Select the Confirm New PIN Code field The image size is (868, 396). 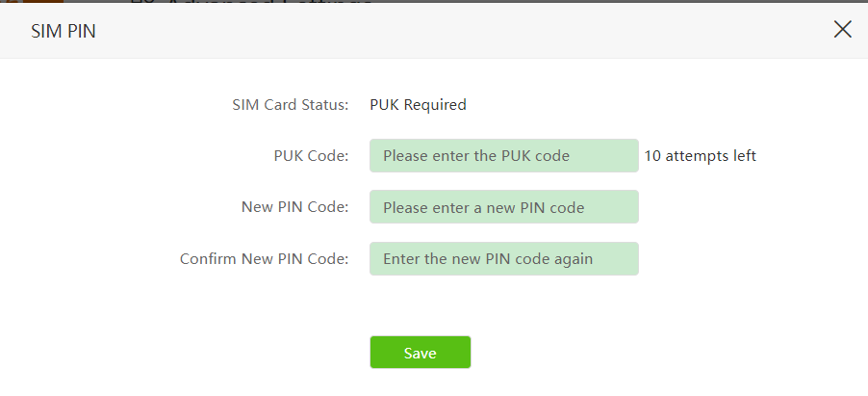[503, 258]
